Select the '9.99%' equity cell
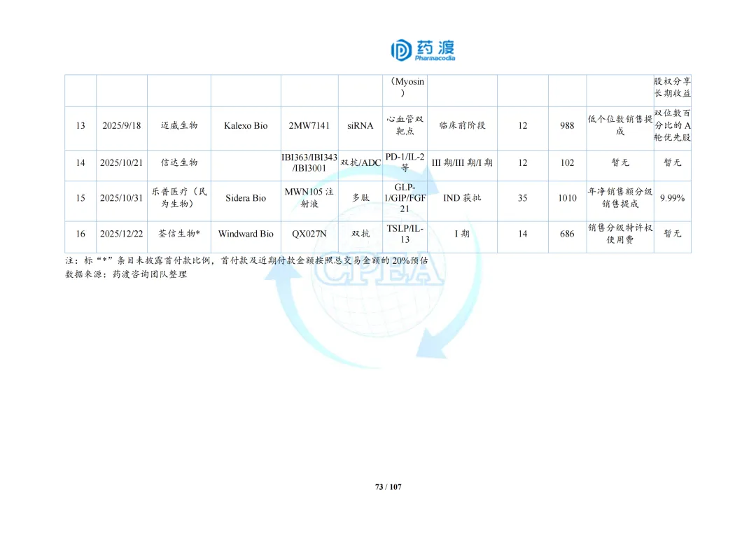 pos(672,201)
